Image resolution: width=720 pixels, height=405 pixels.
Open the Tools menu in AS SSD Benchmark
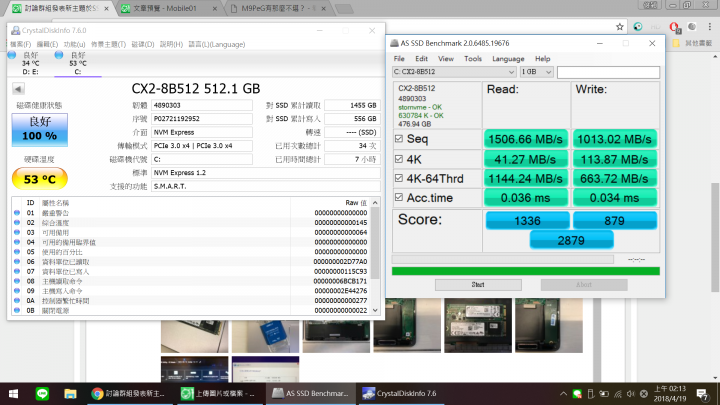pyautogui.click(x=472, y=59)
